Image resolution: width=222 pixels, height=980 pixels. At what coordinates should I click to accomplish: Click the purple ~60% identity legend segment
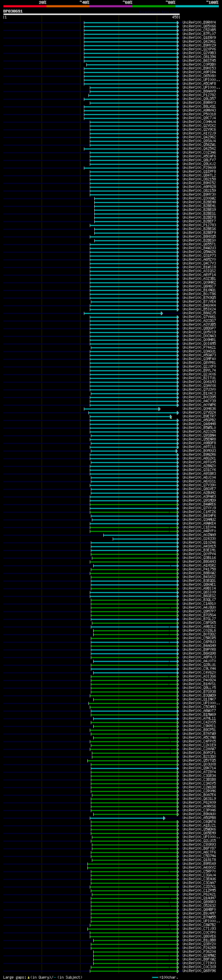tap(111, 6)
